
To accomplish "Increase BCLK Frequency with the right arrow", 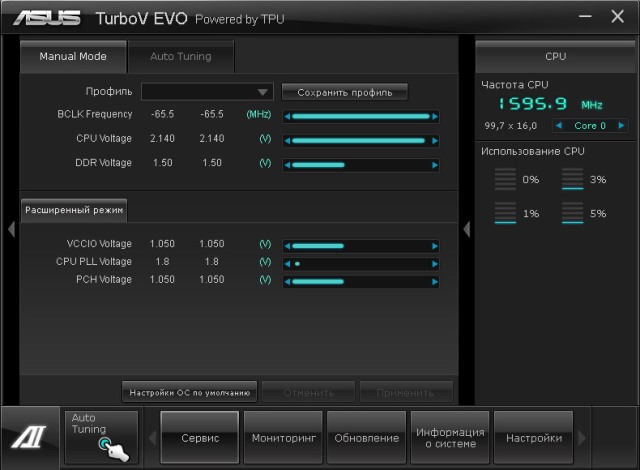I will [x=435, y=117].
